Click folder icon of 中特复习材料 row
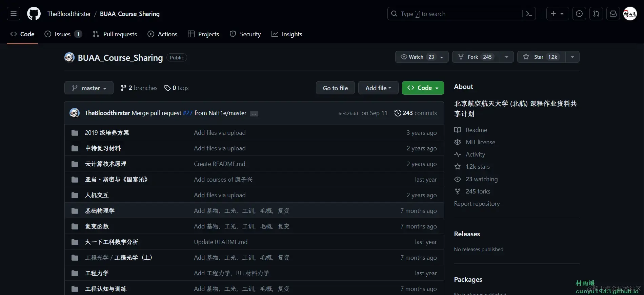The height and width of the screenshot is (295, 644). (75, 148)
